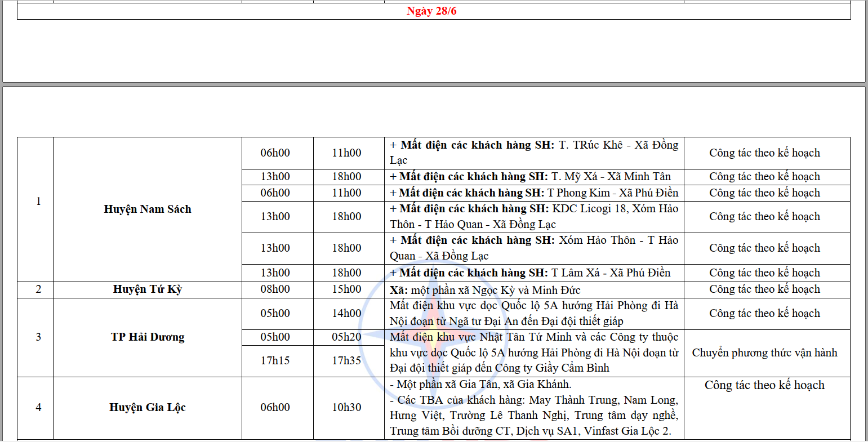Click "18h00" in the T Lâm Xá row
868x442 pixels.
[346, 273]
